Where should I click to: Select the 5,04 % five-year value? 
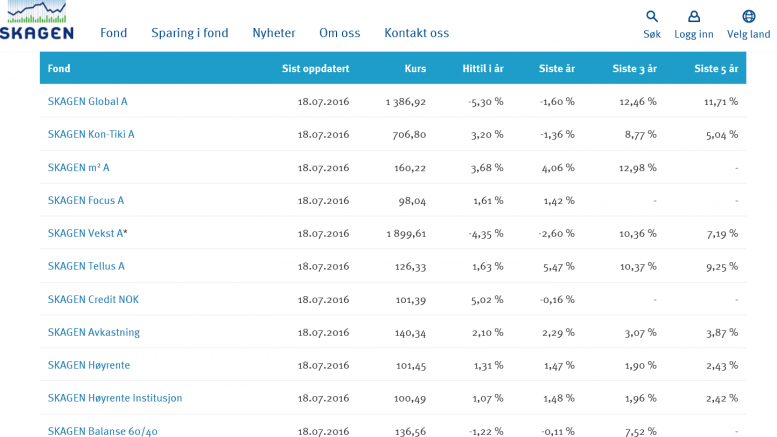point(722,134)
